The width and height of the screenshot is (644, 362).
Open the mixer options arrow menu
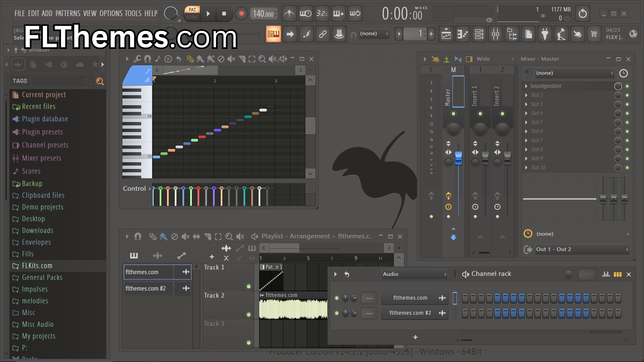click(425, 59)
